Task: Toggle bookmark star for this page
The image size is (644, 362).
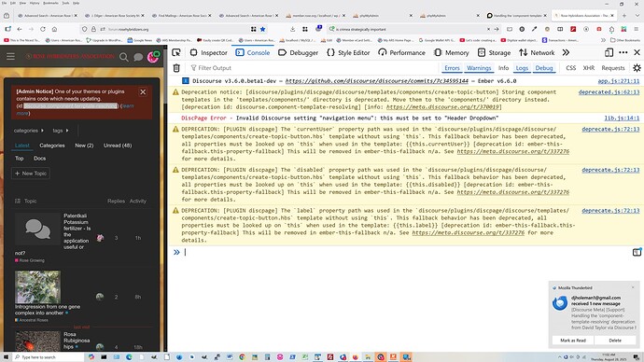Action: coord(263,29)
